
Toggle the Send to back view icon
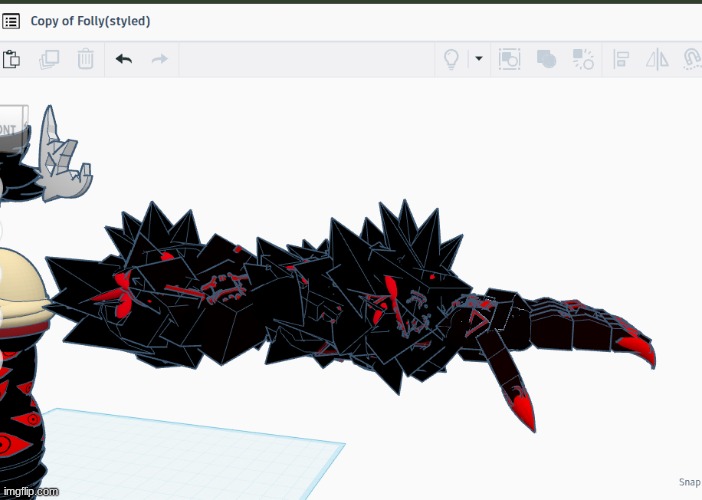pyautogui.click(x=509, y=59)
